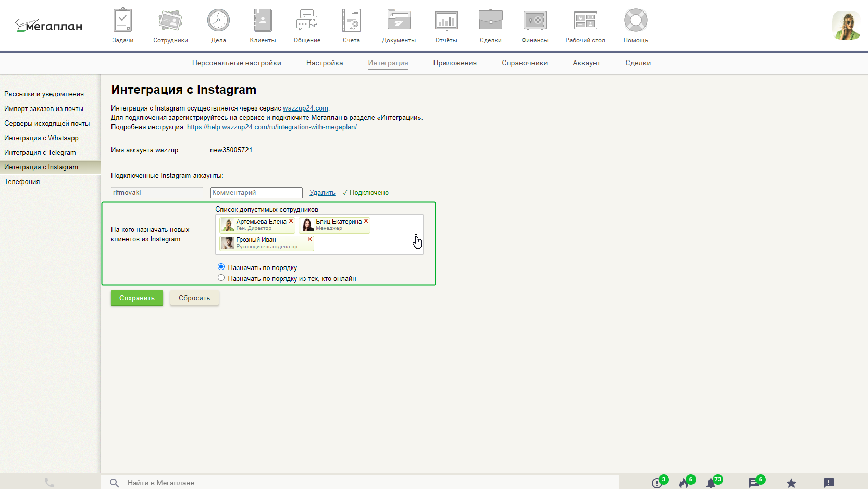Open Рассылки и уведомления sidebar item

pos(44,94)
